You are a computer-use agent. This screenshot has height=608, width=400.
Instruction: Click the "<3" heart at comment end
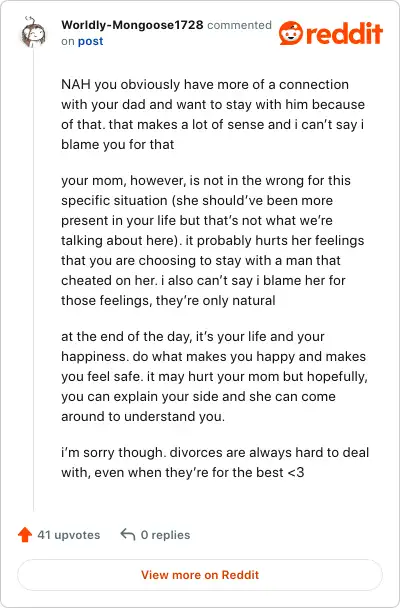point(296,473)
